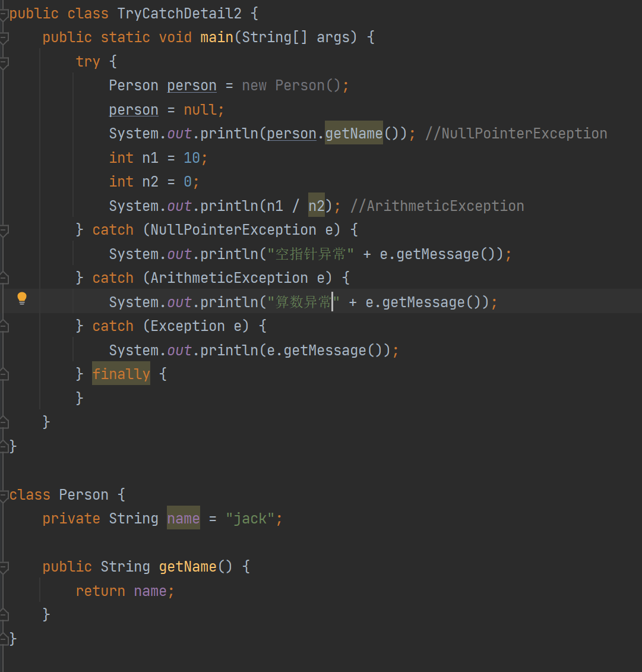This screenshot has width=642, height=672.
Task: Click name in the return statement
Action: pos(150,591)
